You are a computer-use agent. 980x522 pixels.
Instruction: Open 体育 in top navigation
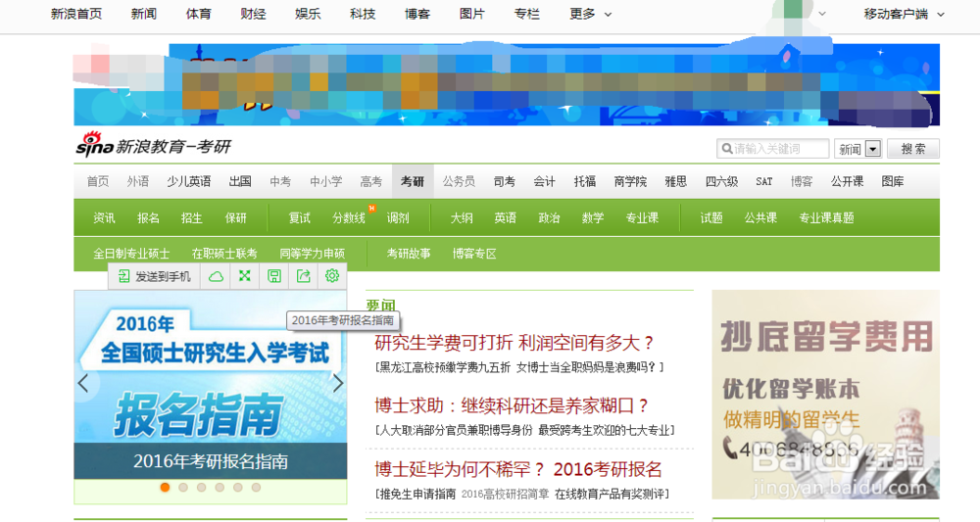(198, 14)
